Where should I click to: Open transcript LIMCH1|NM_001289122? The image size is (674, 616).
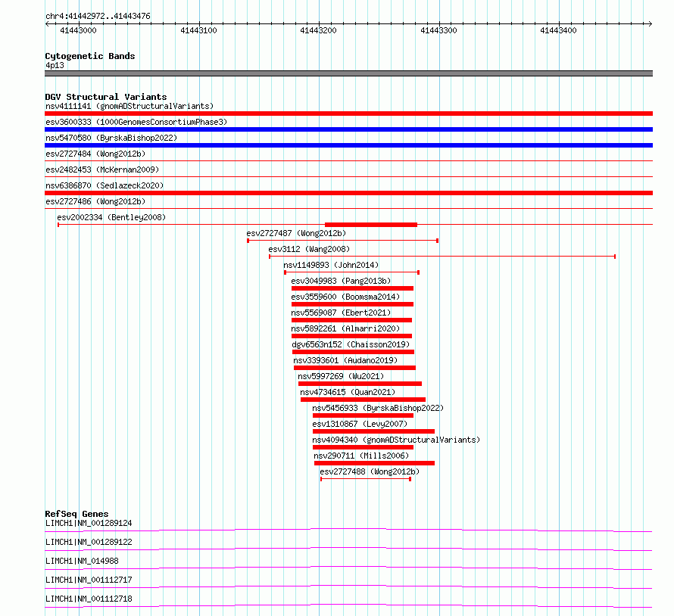click(x=89, y=542)
